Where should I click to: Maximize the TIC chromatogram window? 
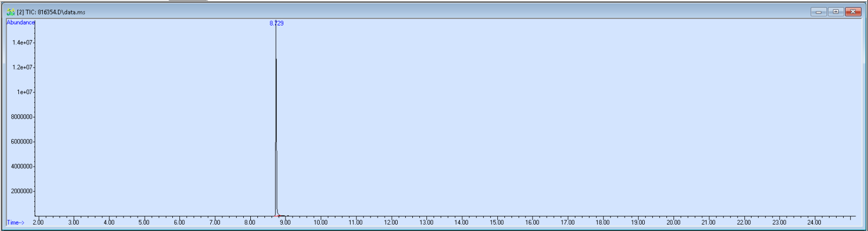(x=835, y=12)
